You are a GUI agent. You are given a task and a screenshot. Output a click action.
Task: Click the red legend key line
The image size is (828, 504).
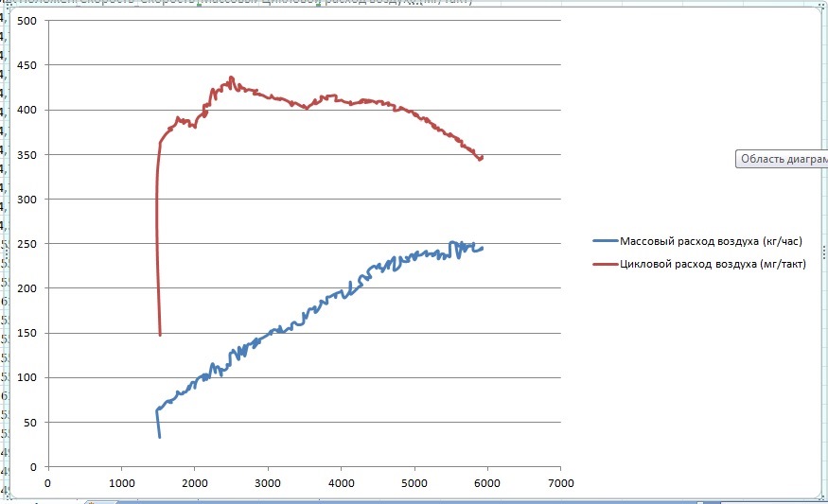click(x=606, y=264)
